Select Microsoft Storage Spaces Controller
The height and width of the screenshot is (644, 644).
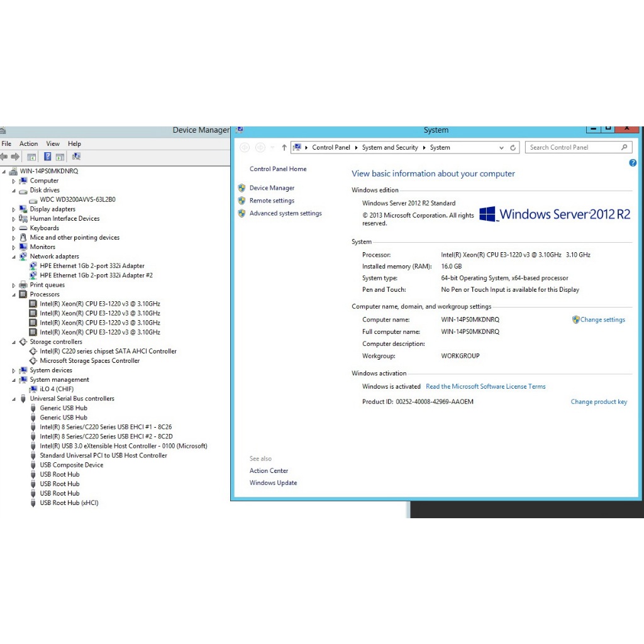point(89,360)
